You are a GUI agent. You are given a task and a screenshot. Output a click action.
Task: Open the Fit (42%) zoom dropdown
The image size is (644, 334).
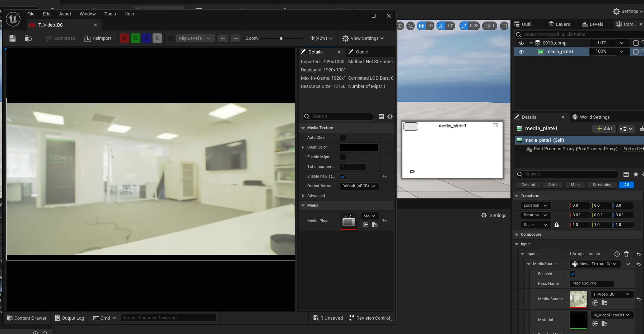click(321, 38)
